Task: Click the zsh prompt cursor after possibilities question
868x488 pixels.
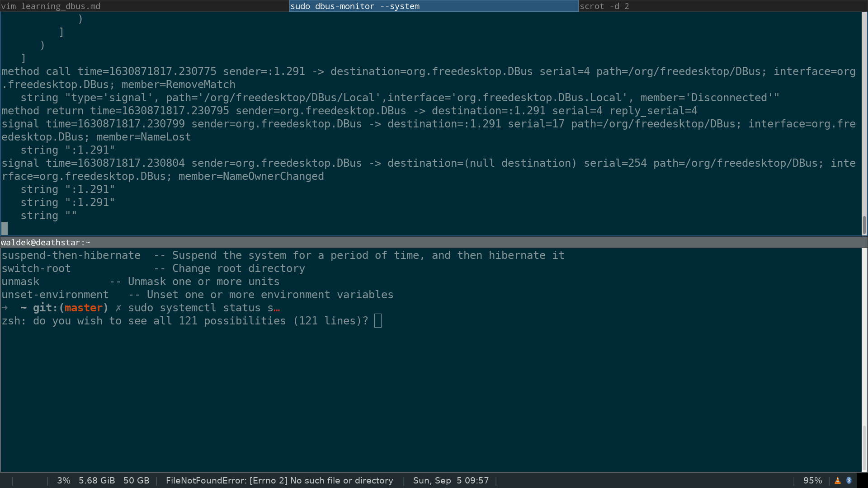Action: [x=378, y=321]
